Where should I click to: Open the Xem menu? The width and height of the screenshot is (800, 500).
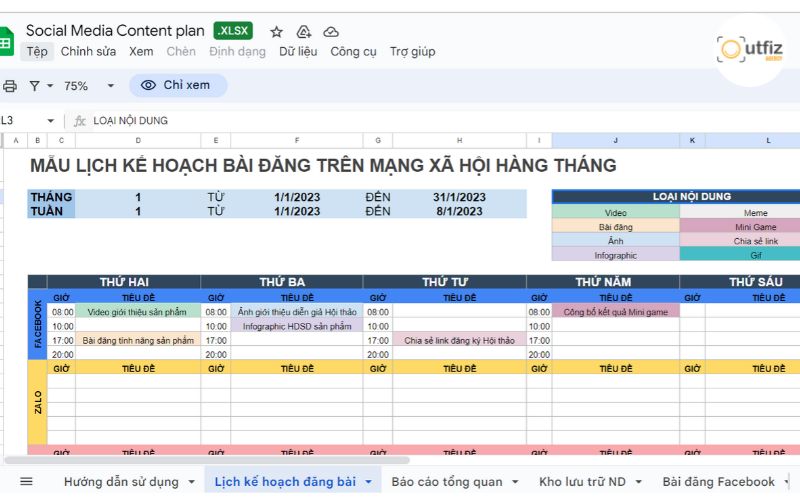[x=141, y=52]
